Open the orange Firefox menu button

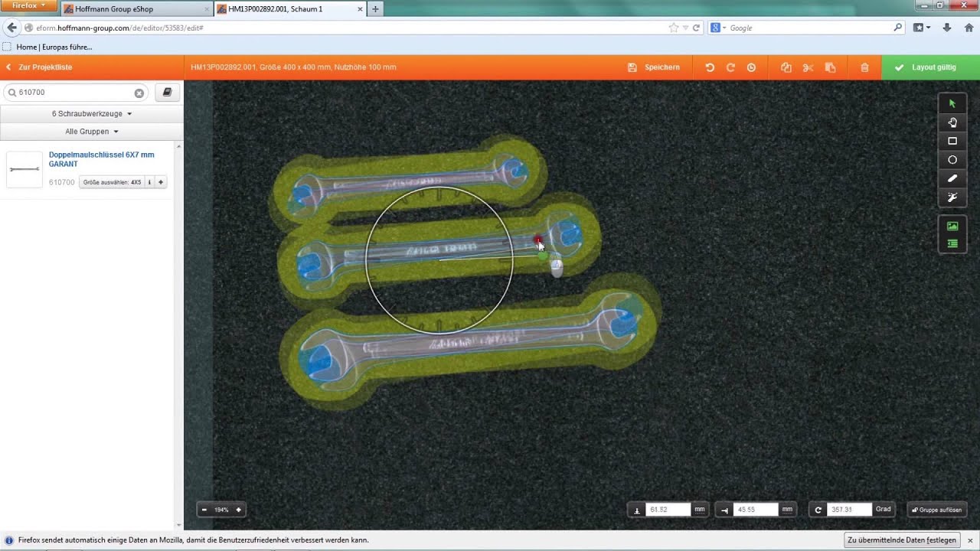[28, 5]
